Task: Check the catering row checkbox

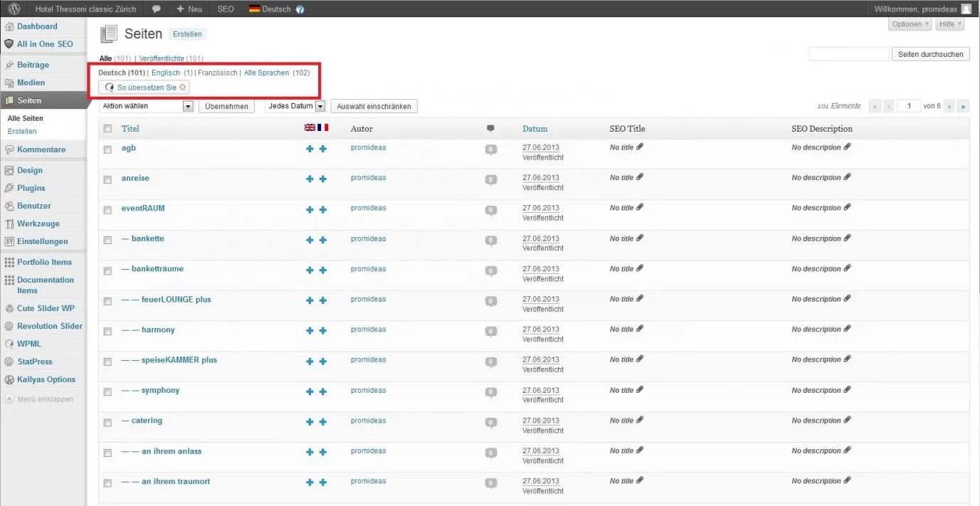Action: coord(107,423)
